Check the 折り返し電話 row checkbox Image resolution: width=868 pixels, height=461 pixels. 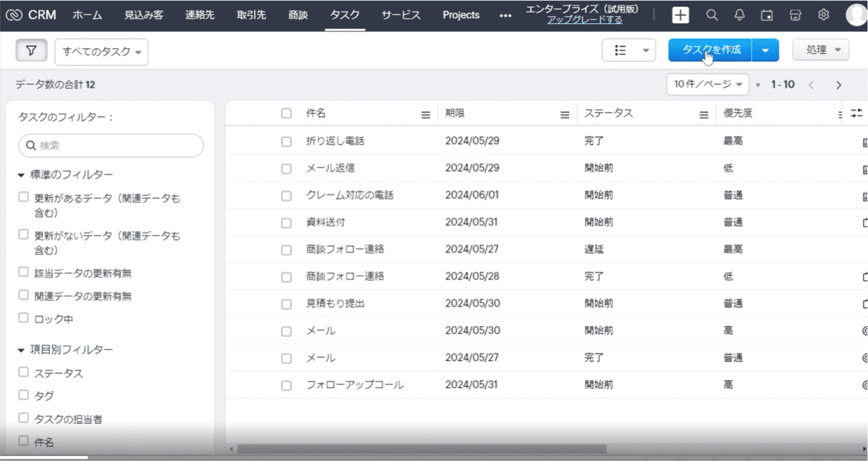286,142
